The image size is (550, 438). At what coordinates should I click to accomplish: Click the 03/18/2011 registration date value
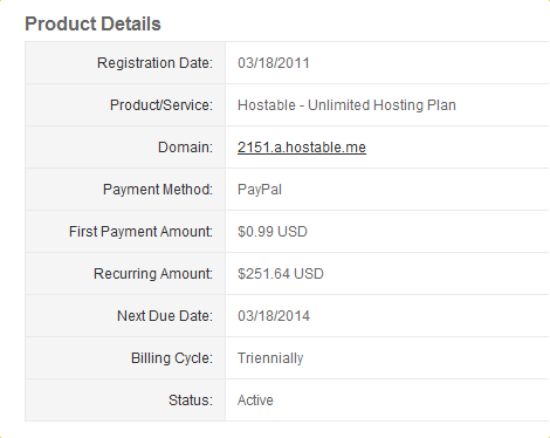[x=274, y=63]
